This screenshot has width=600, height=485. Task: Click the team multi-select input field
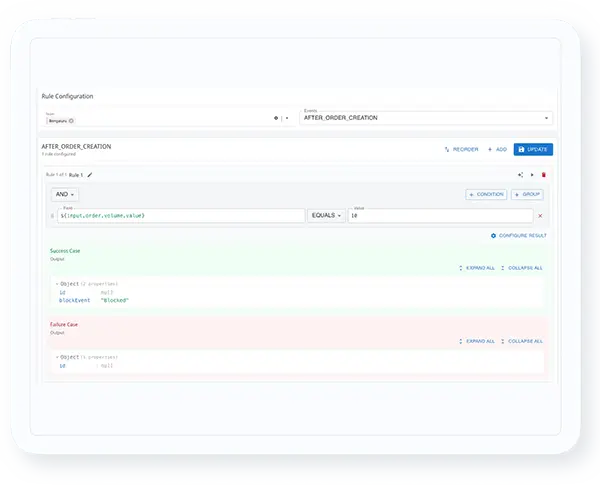tap(168, 118)
